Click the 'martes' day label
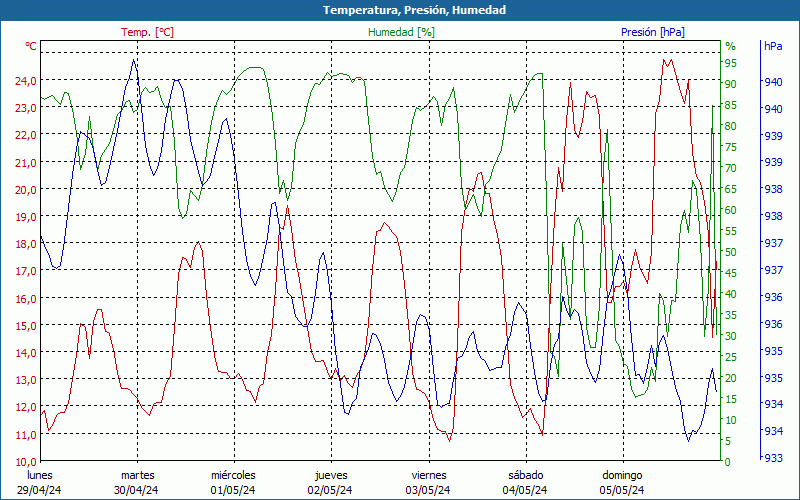 point(137,475)
